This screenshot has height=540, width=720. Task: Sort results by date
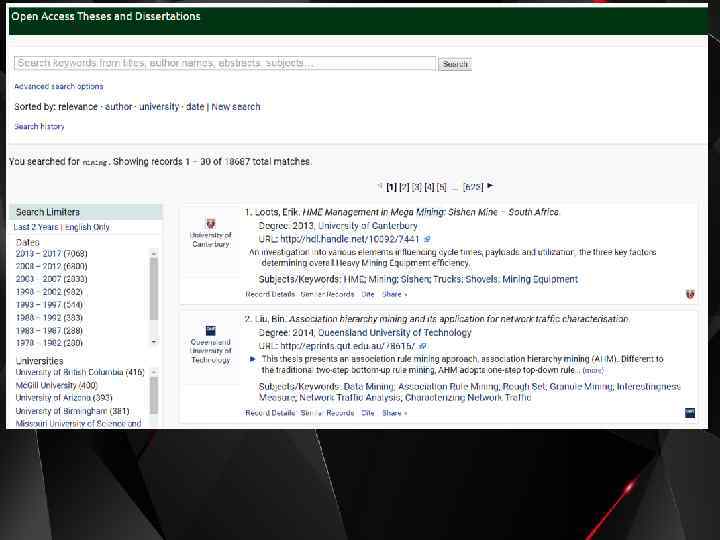click(195, 107)
